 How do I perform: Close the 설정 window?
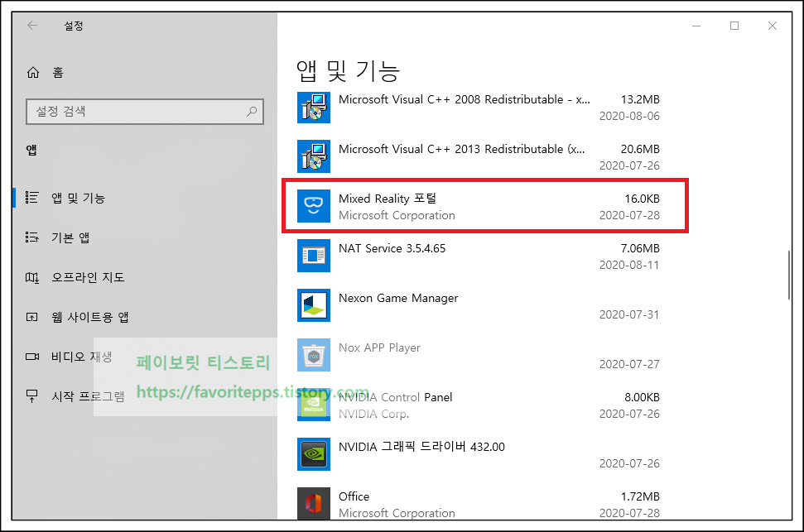773,26
